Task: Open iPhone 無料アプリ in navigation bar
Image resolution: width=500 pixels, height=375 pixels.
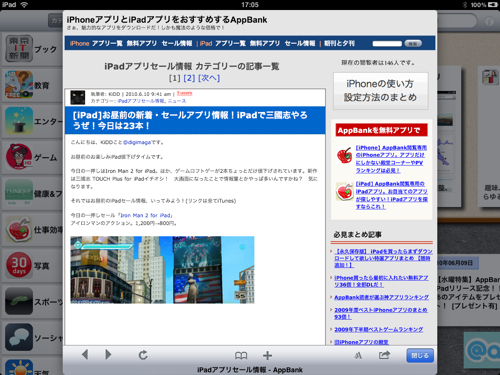Action: pyautogui.click(x=142, y=43)
